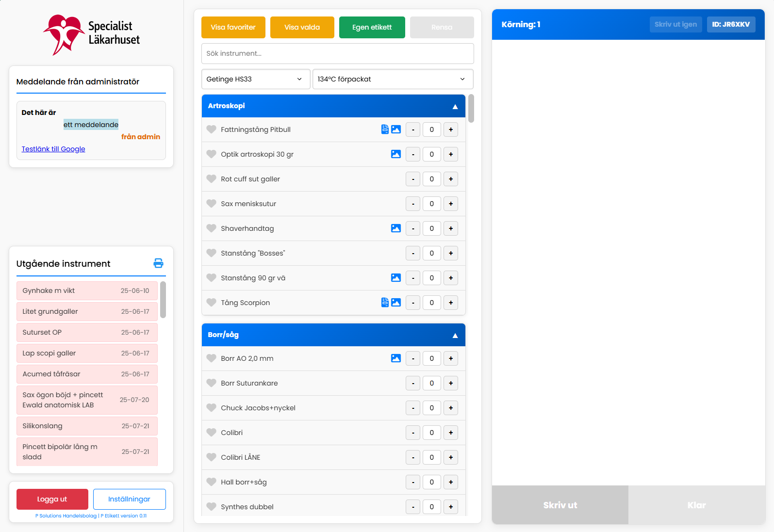The height and width of the screenshot is (532, 774).
Task: Mark Colibri as favorite
Action: tap(211, 433)
